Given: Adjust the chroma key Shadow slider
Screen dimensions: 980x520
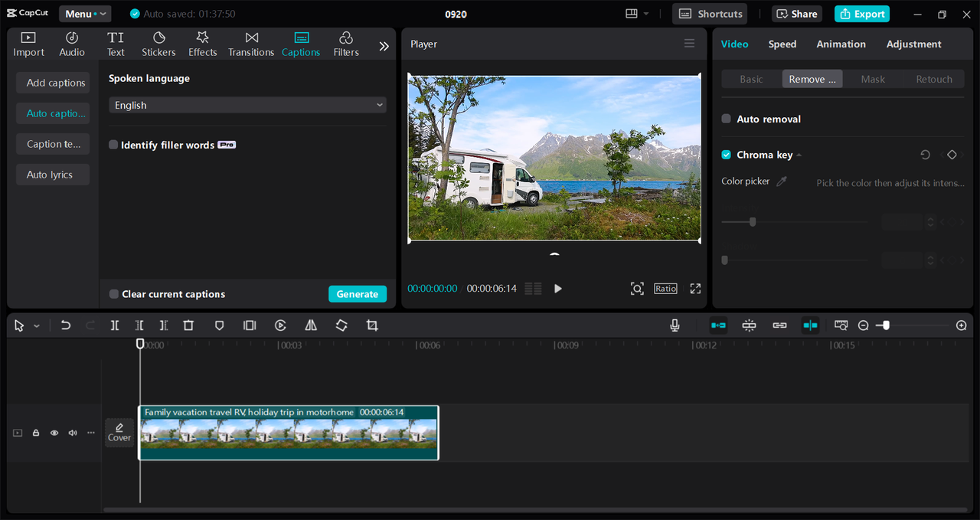Looking at the screenshot, I should click(x=795, y=260).
